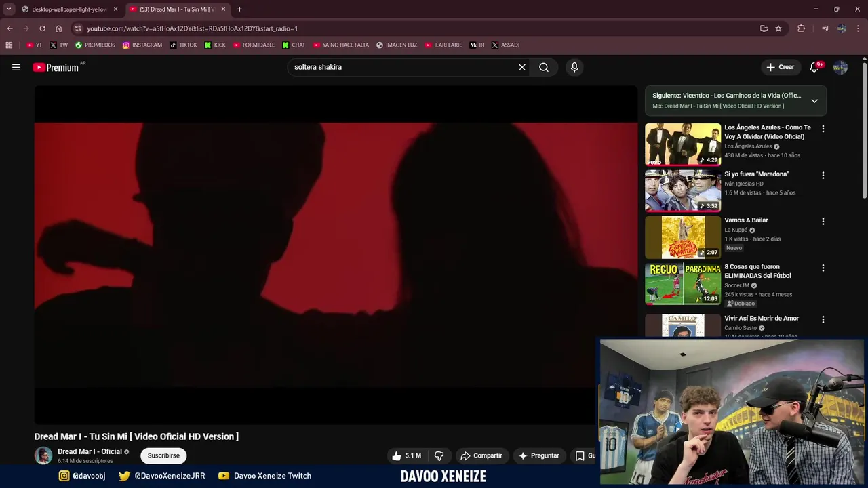The height and width of the screenshot is (488, 868).
Task: Click the Preguntar button
Action: point(539,455)
